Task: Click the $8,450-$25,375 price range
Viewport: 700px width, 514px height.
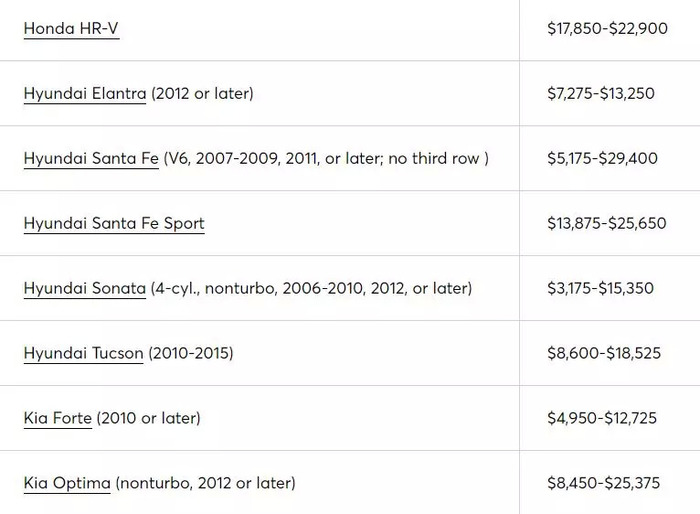Action: coord(604,483)
